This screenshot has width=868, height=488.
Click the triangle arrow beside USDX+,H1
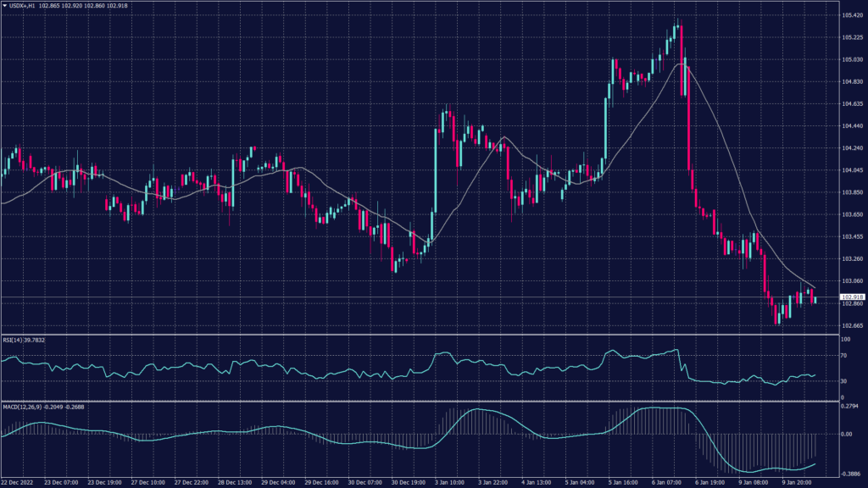[4, 7]
